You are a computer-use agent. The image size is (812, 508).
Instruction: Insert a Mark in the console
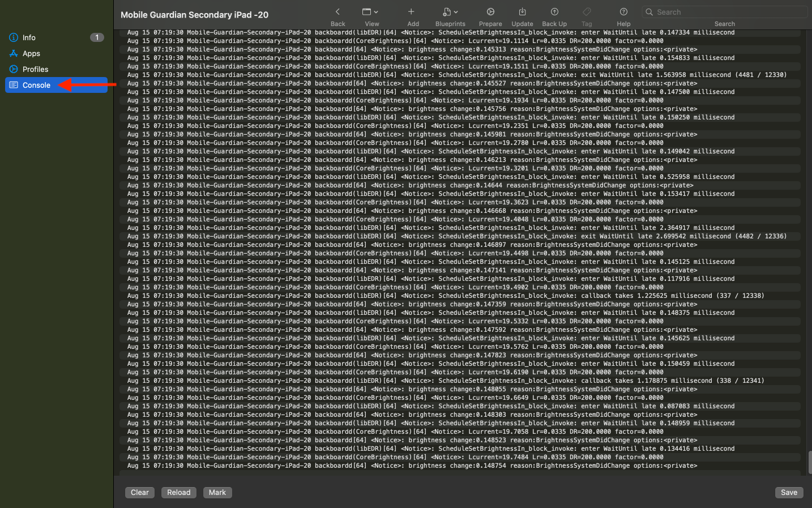217,492
